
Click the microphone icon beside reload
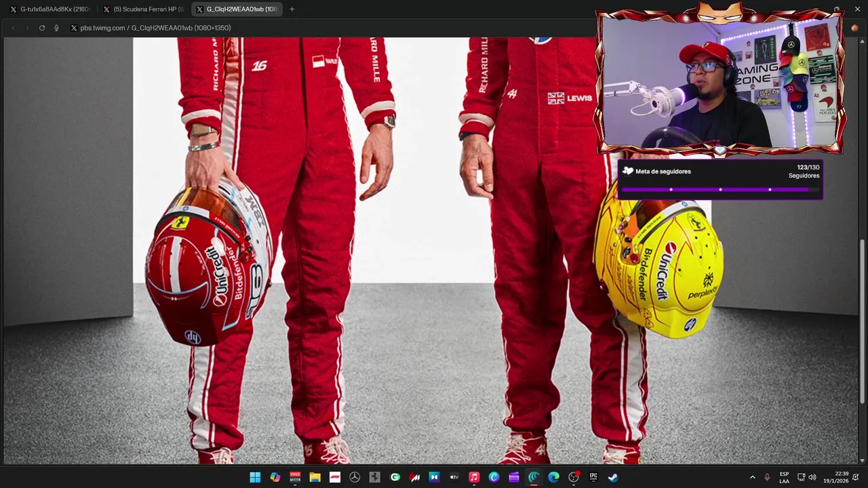click(56, 28)
